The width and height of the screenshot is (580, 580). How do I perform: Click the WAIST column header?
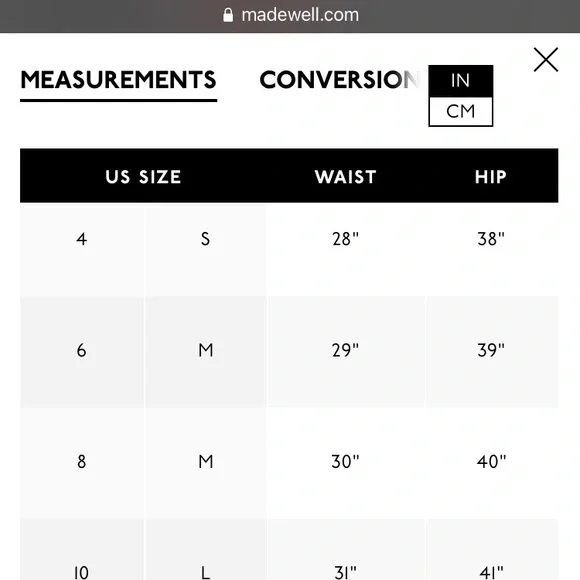pos(345,177)
